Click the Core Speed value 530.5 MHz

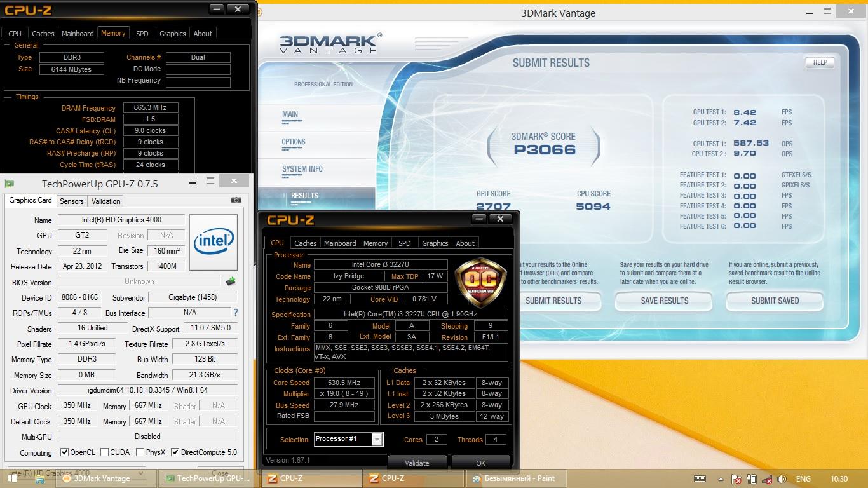pos(344,383)
